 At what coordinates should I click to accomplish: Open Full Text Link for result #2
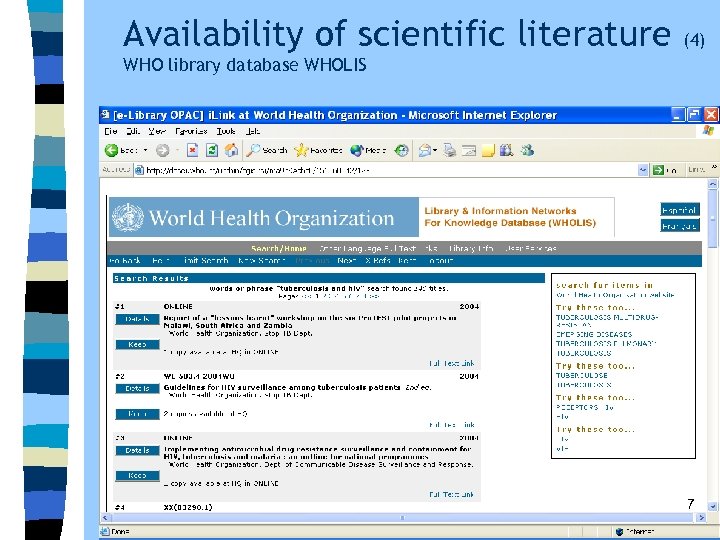[451, 425]
